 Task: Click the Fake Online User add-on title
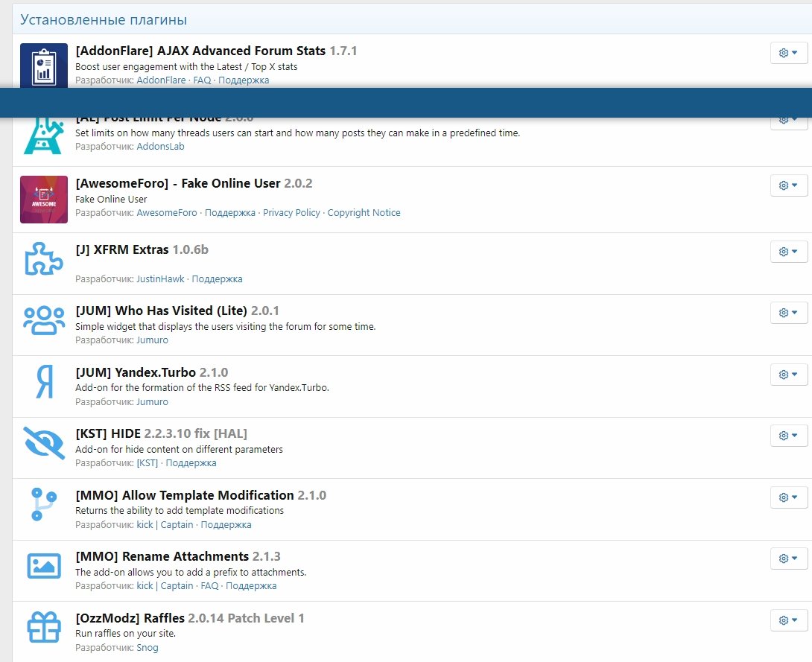coord(178,183)
